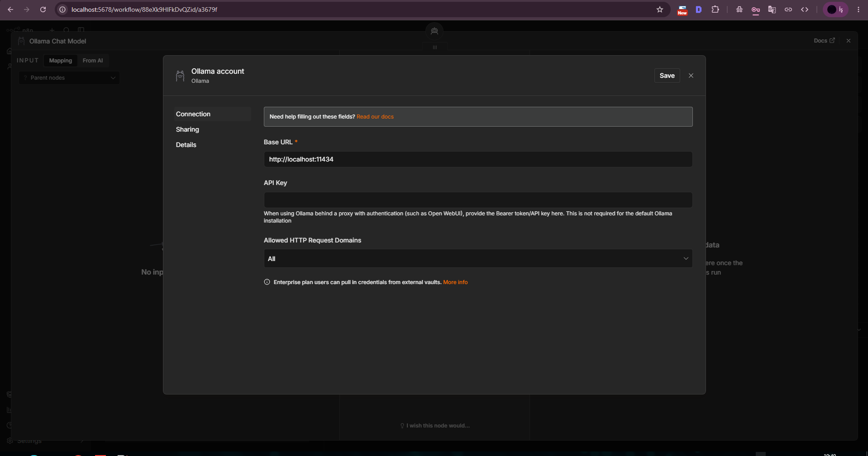Close the Ollama Chat Model node panel
868x456 pixels.
tap(849, 41)
